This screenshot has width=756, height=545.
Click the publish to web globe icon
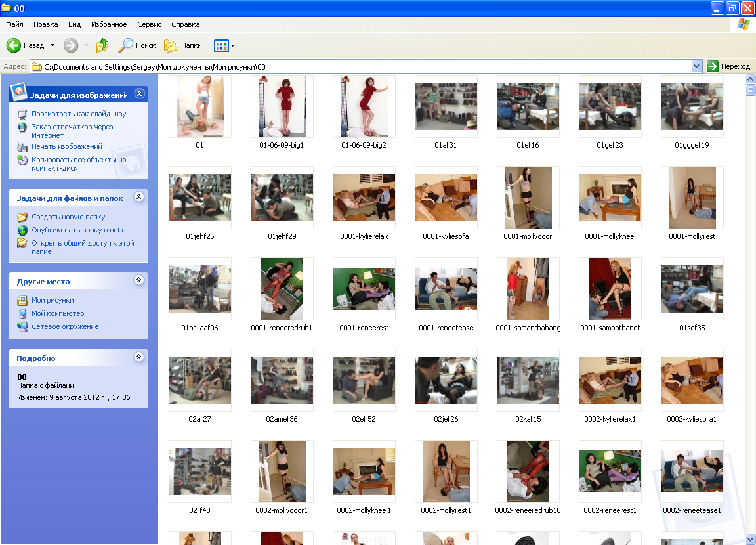[x=22, y=230]
